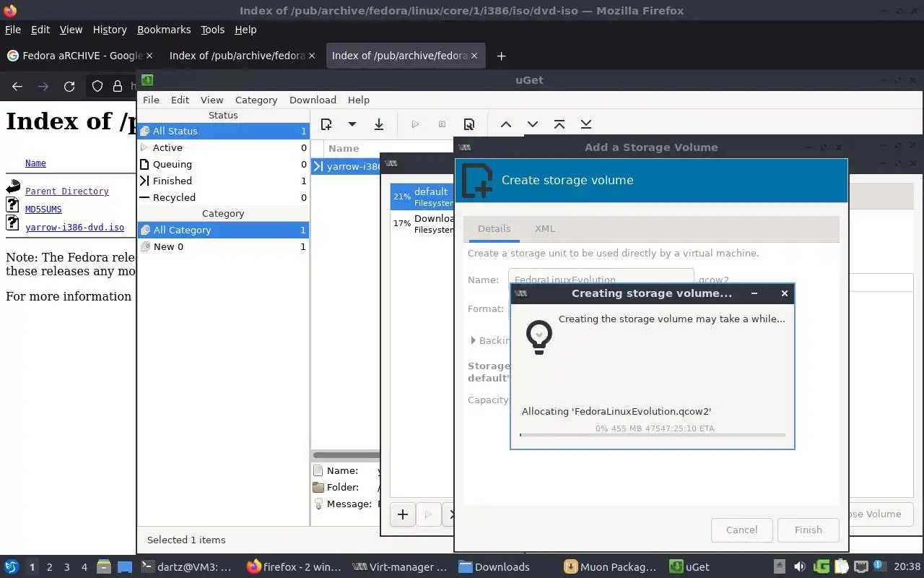Image resolution: width=924 pixels, height=578 pixels.
Task: Open uGet Download menu
Action: click(313, 100)
